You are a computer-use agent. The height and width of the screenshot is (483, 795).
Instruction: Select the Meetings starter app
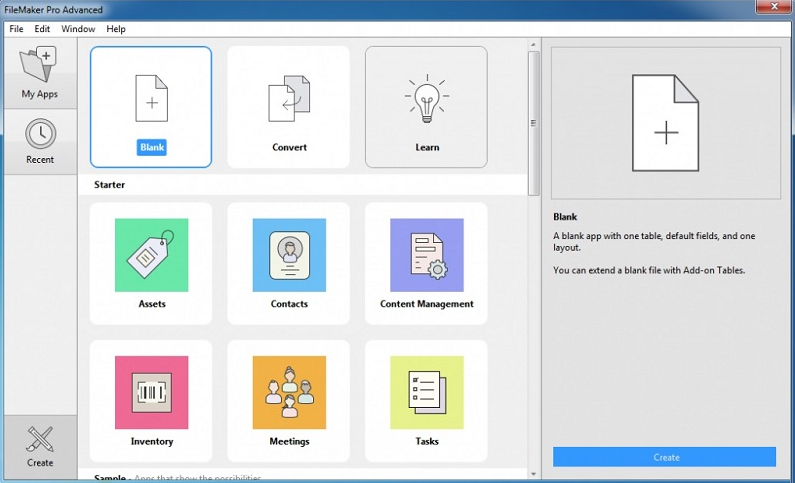(288, 401)
